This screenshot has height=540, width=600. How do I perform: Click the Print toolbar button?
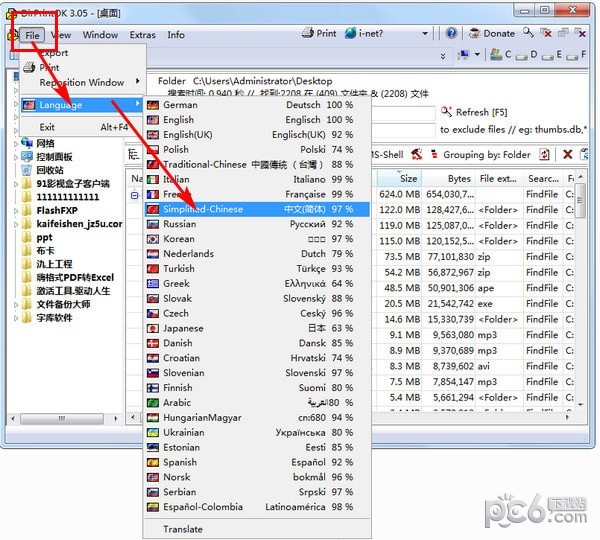click(319, 33)
